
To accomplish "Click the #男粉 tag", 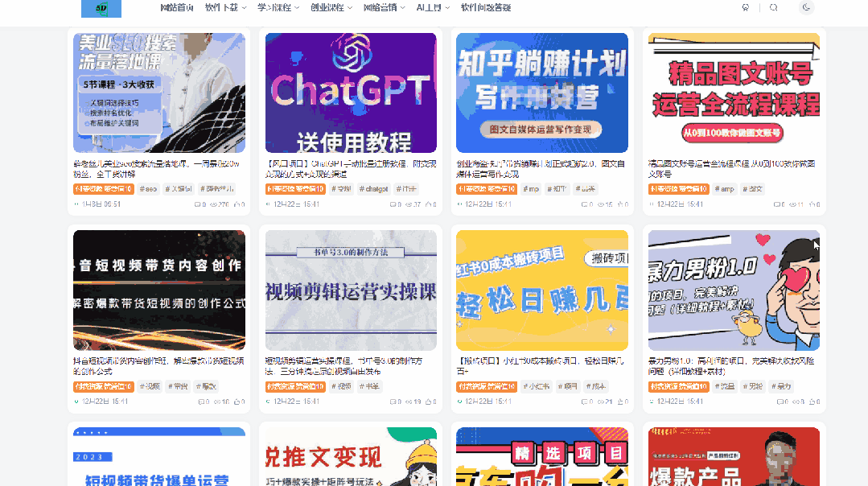I will point(753,386).
